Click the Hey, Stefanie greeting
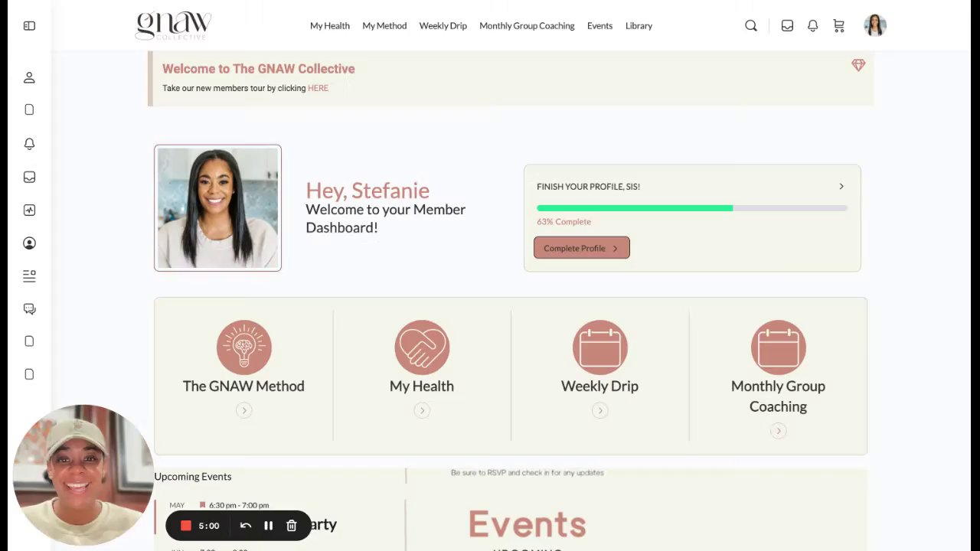The width and height of the screenshot is (980, 551). coord(367,191)
